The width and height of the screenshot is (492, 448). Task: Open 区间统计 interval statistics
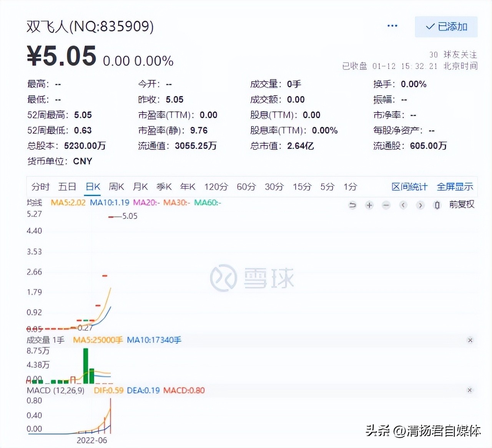pos(409,187)
